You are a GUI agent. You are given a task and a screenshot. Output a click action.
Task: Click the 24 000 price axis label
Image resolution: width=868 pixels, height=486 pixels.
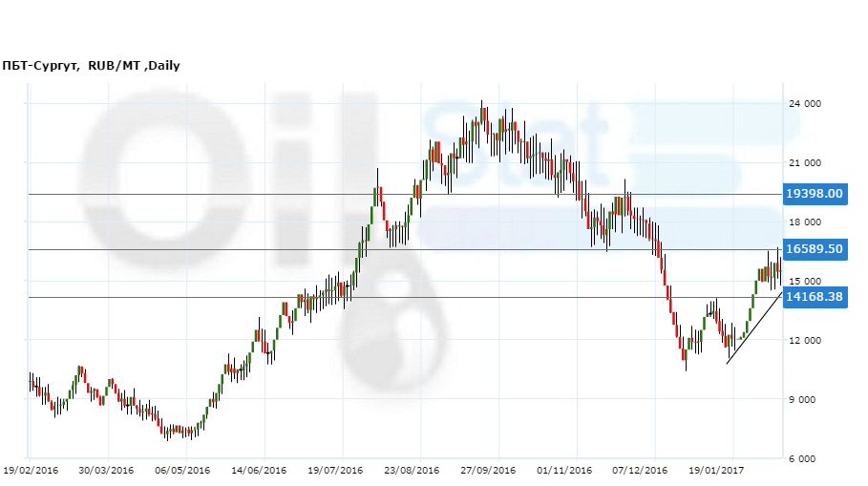pos(806,104)
